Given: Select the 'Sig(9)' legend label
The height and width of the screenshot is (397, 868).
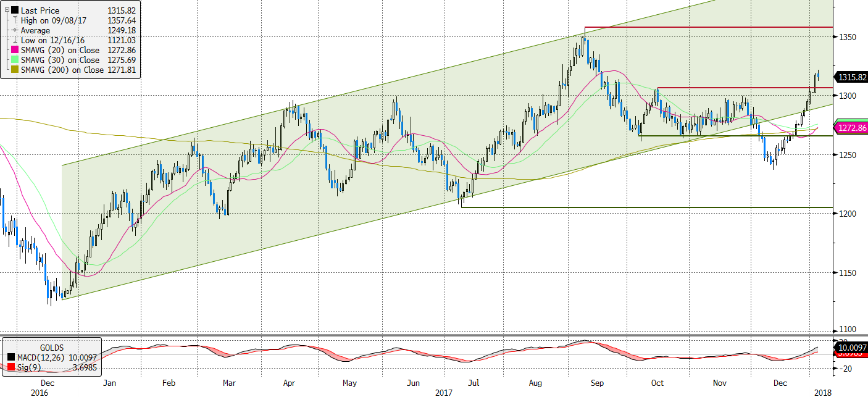Looking at the screenshot, I should pos(30,367).
